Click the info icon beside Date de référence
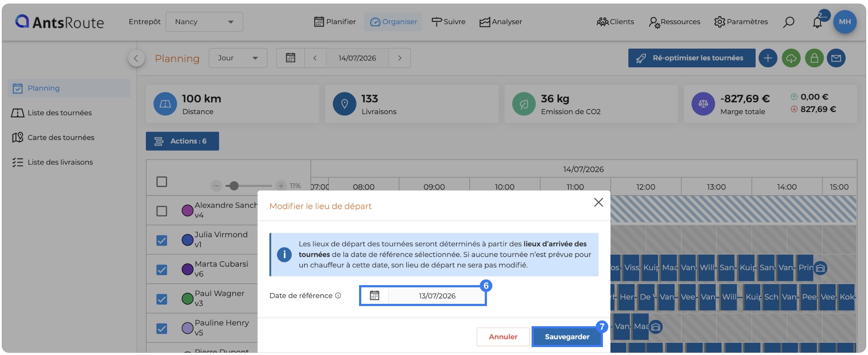The image size is (868, 355). [x=338, y=296]
